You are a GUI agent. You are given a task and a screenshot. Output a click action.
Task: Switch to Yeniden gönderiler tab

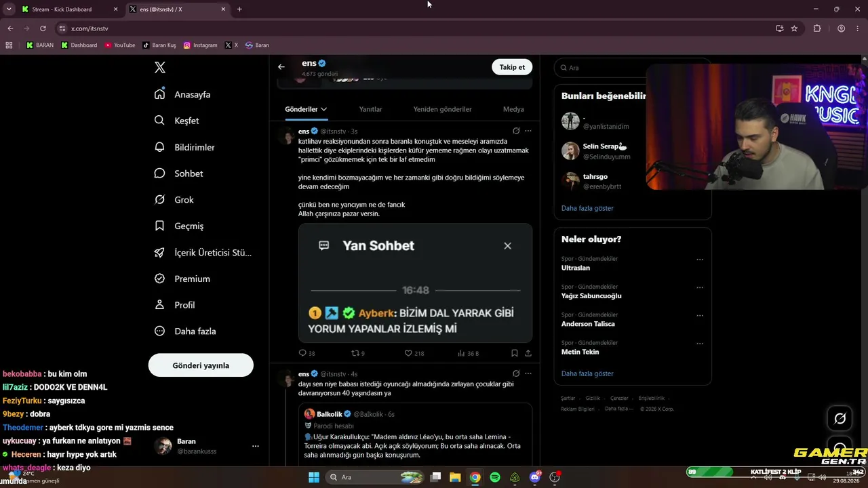pyautogui.click(x=442, y=109)
